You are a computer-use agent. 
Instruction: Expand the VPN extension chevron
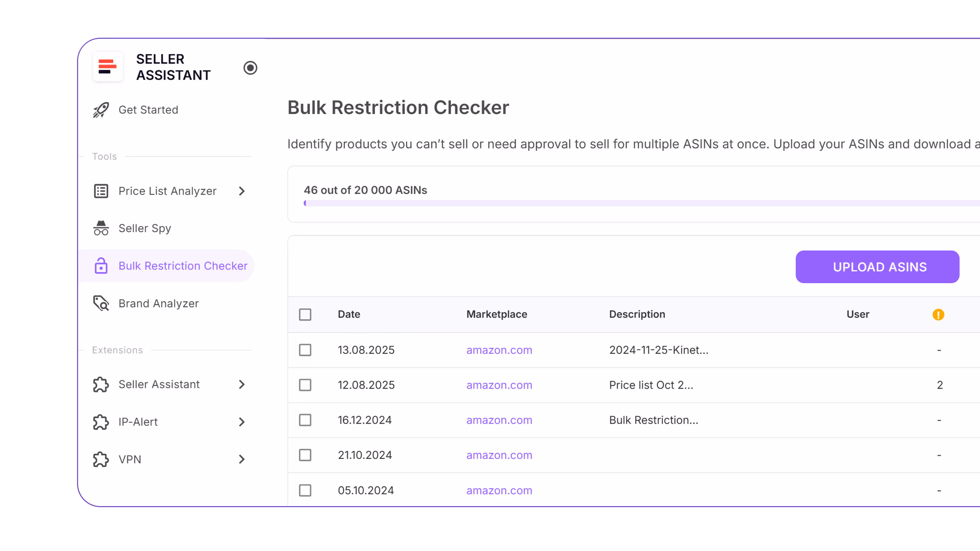click(242, 459)
